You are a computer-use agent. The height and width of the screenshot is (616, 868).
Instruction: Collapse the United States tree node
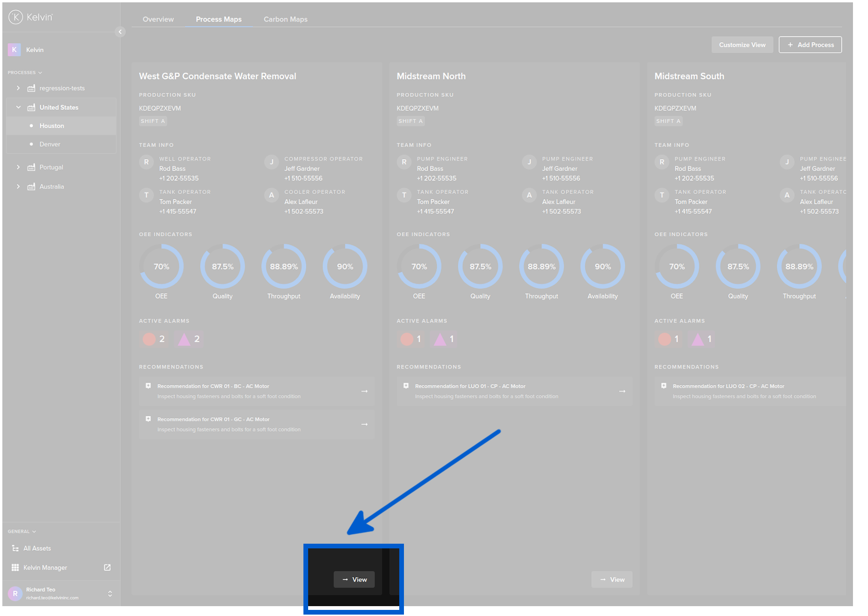pyautogui.click(x=18, y=107)
